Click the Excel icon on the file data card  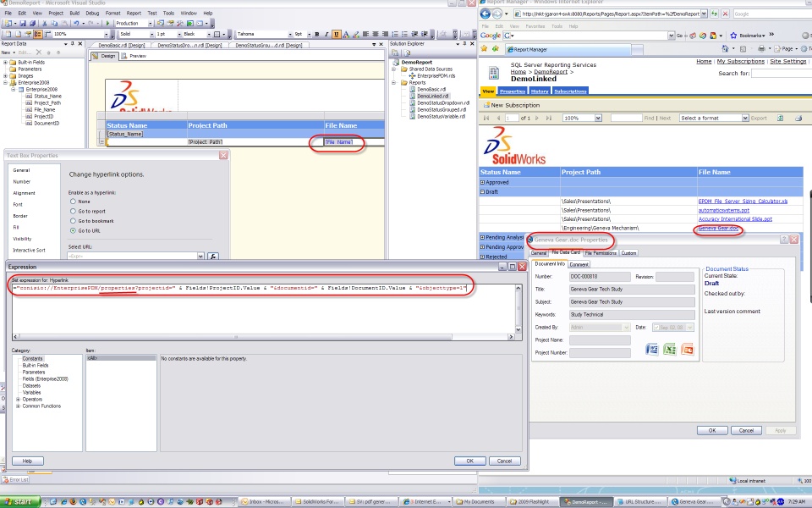coord(670,350)
